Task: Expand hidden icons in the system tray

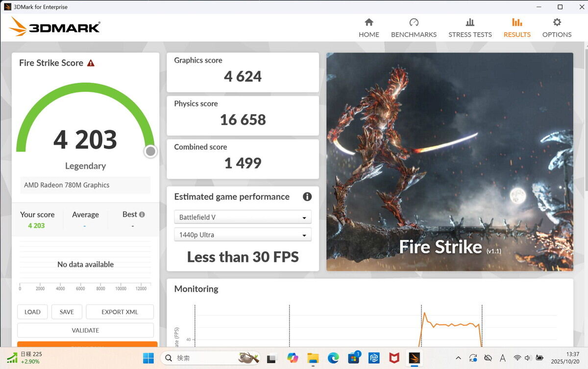Action: pyautogui.click(x=459, y=358)
